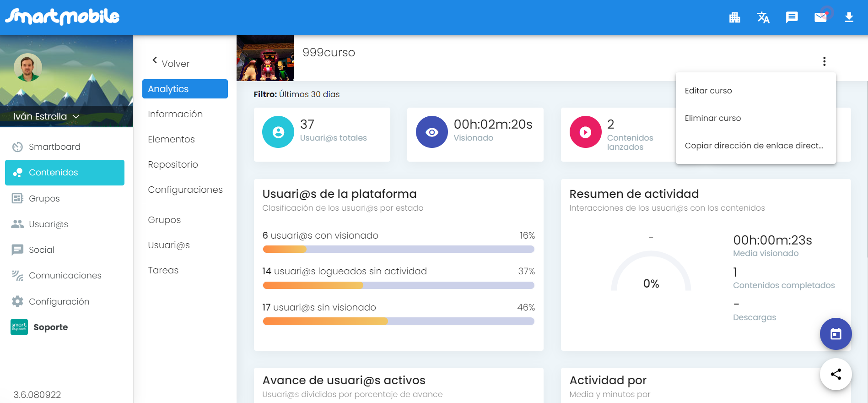The width and height of the screenshot is (868, 403).
Task: Open the chat messages icon
Action: 792,17
